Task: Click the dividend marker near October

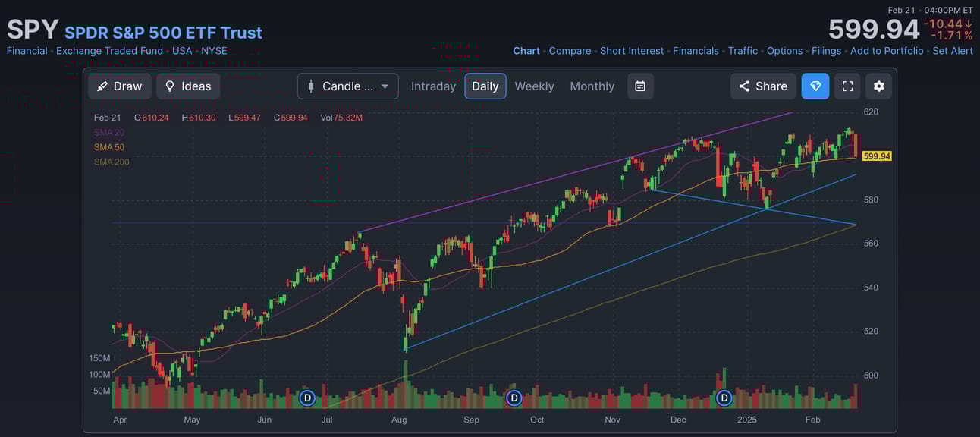Action: click(514, 398)
